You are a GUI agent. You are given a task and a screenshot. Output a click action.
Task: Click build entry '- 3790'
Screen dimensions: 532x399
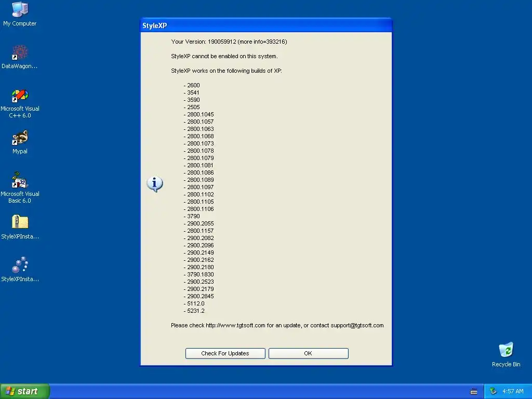pos(192,217)
